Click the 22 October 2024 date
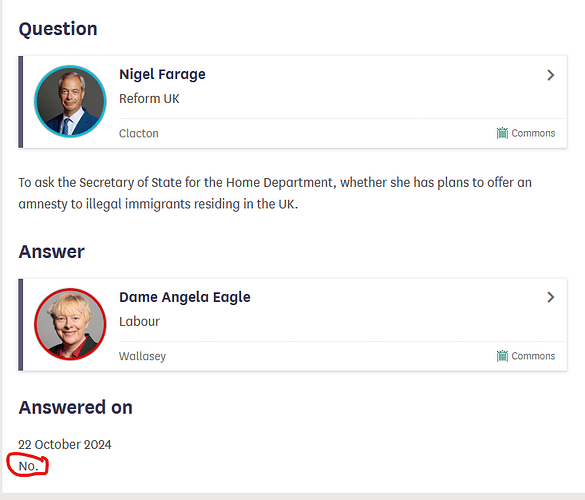 (x=65, y=444)
